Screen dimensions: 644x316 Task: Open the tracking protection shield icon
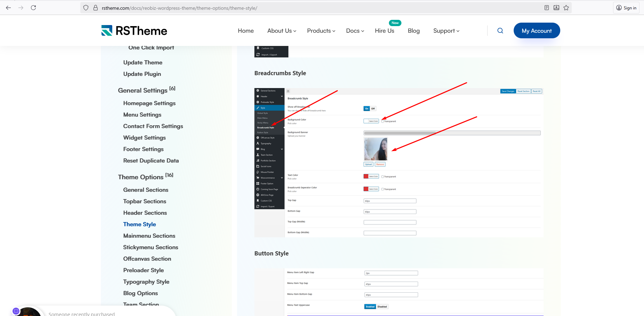click(86, 8)
